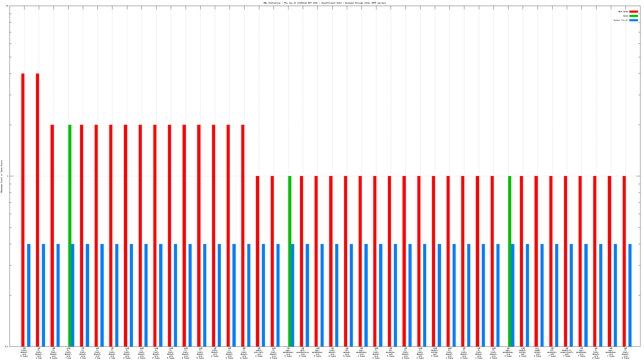Click the dnsbl-2.uceprotect.net 7 hops label
This screenshot has height=362, width=644.
tap(567, 352)
